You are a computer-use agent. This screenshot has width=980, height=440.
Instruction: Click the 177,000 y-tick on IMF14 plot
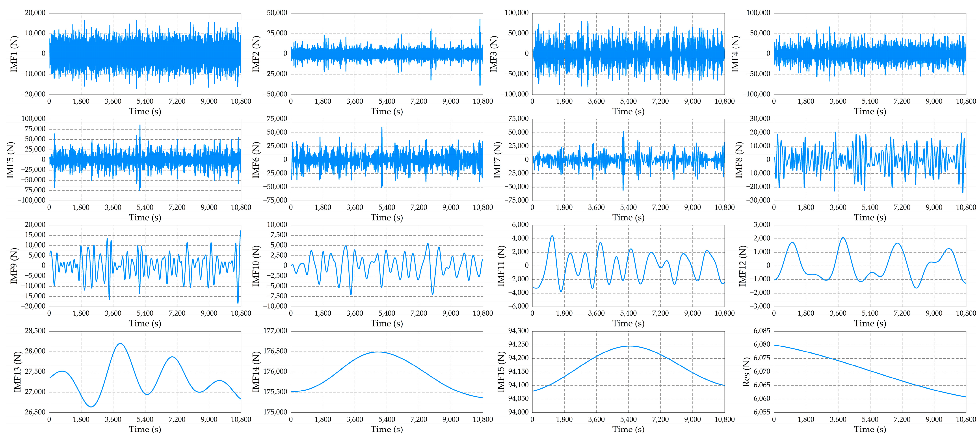tap(275, 331)
